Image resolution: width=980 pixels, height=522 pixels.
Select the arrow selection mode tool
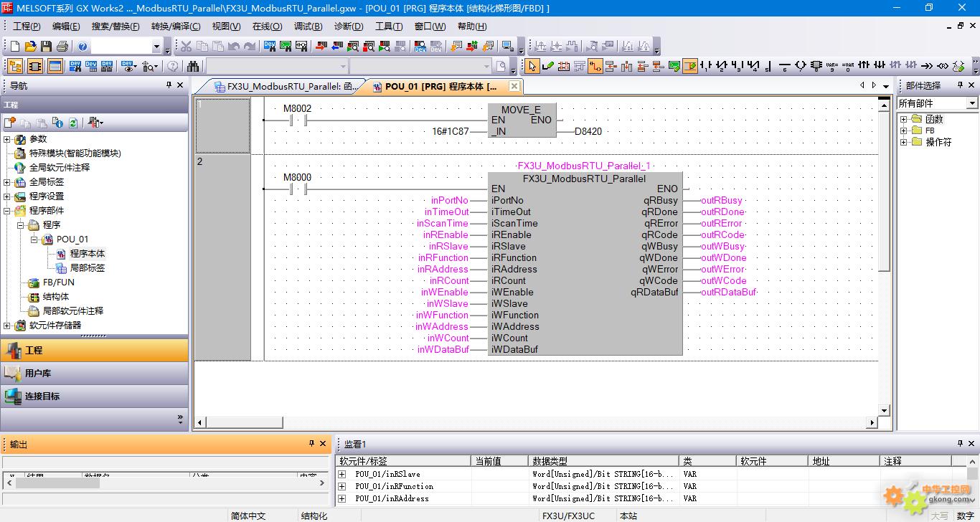(x=532, y=67)
